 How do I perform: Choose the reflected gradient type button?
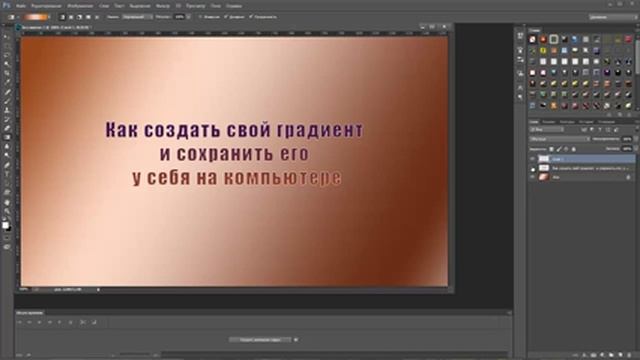click(88, 17)
